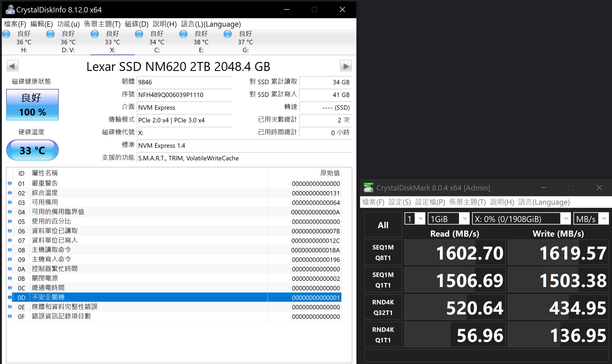Click the firmware field showing 9846
612x364 pixels.
[184, 82]
